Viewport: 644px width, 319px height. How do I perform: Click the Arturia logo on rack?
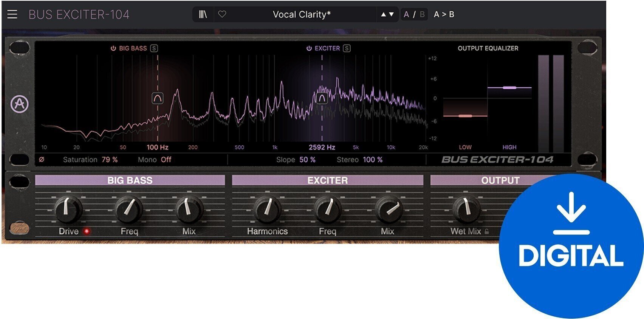pos(20,104)
